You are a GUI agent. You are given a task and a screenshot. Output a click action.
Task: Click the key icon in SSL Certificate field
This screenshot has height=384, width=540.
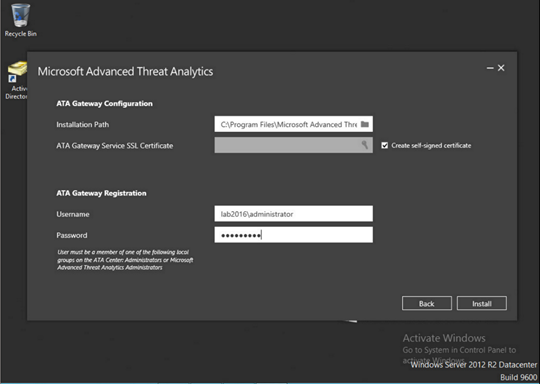(364, 145)
